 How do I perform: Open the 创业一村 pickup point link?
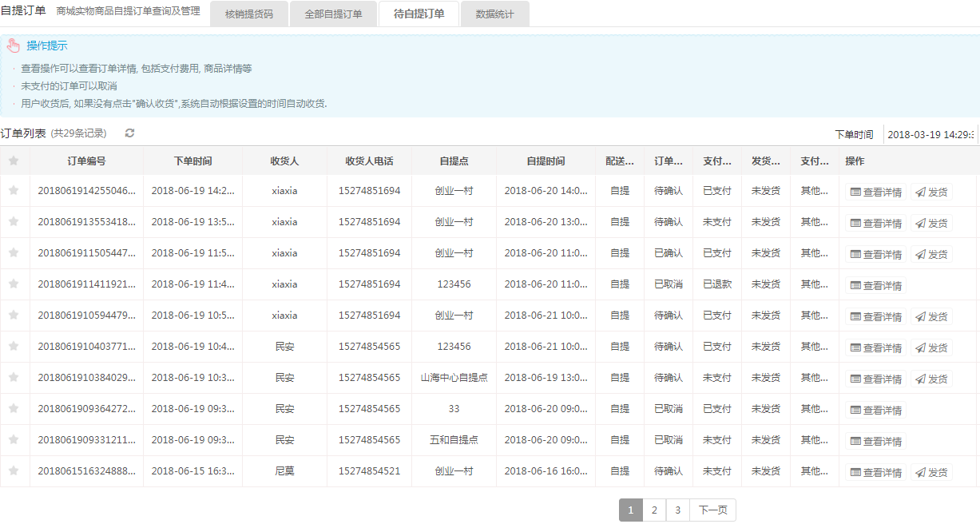point(454,192)
